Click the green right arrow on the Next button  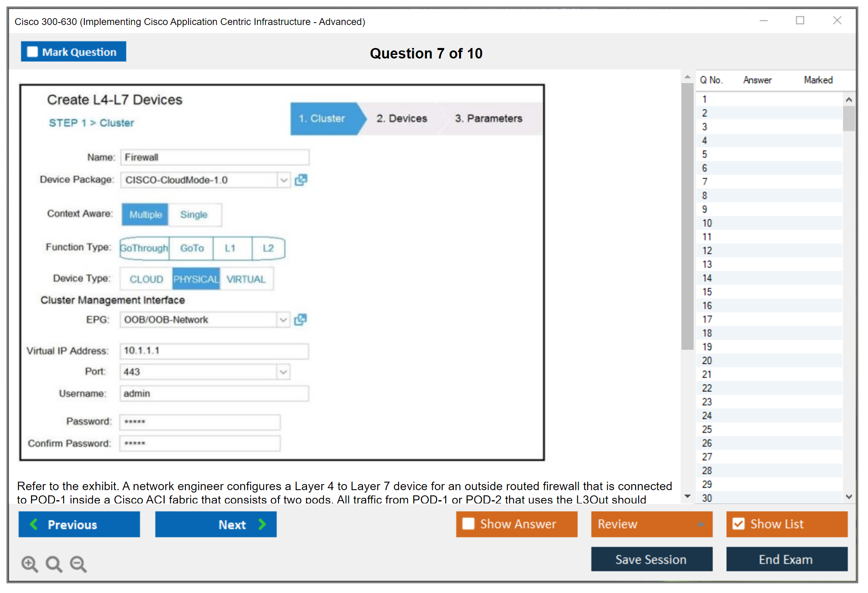[x=262, y=524]
